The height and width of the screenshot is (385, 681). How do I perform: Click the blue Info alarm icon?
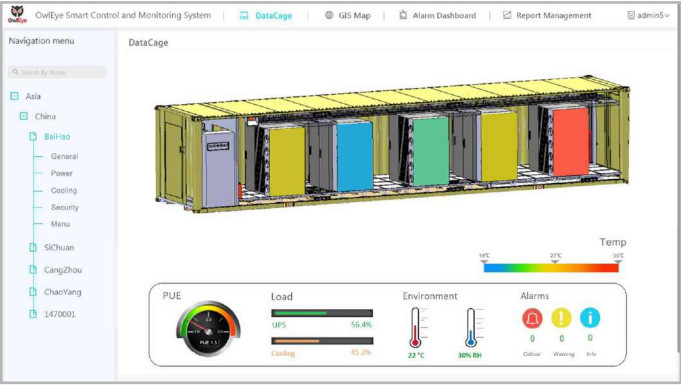click(590, 318)
